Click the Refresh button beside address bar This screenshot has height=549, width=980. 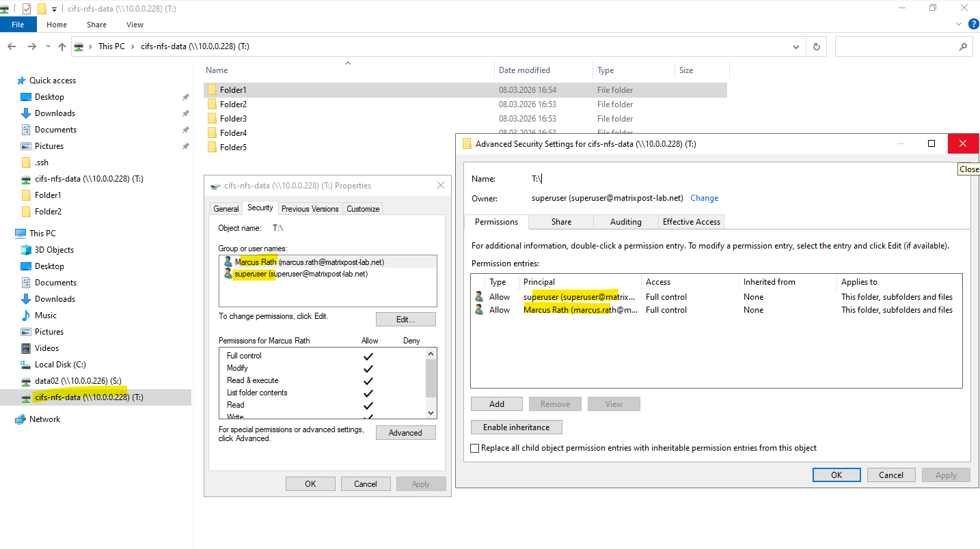816,46
